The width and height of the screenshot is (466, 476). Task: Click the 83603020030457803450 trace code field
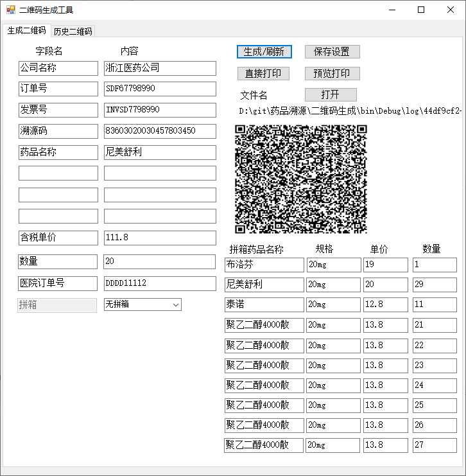pos(160,131)
